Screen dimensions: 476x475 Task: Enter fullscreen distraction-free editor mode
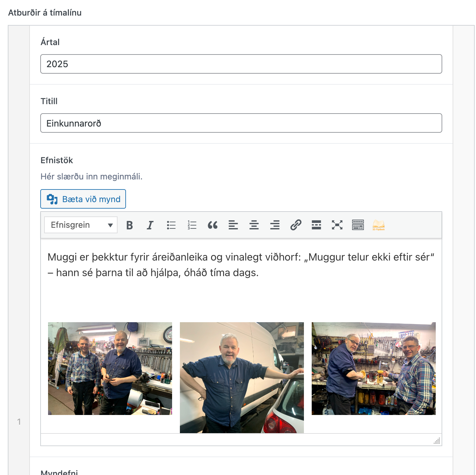coord(337,225)
